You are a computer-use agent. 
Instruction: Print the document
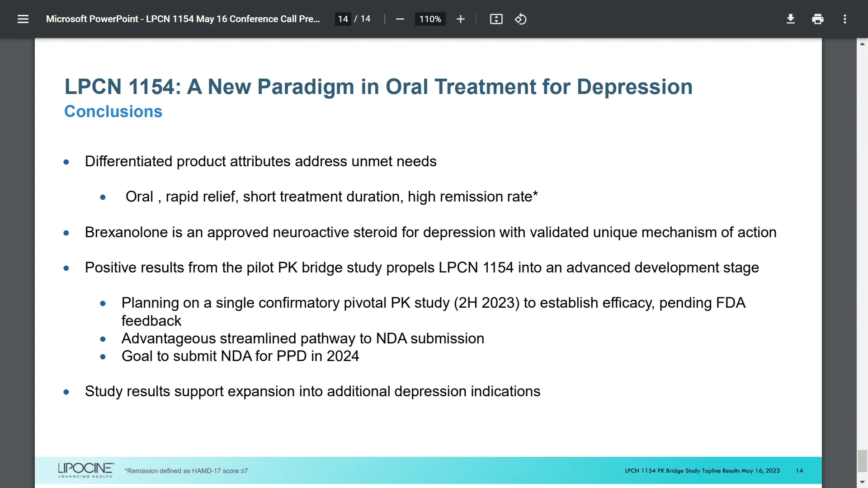point(817,19)
